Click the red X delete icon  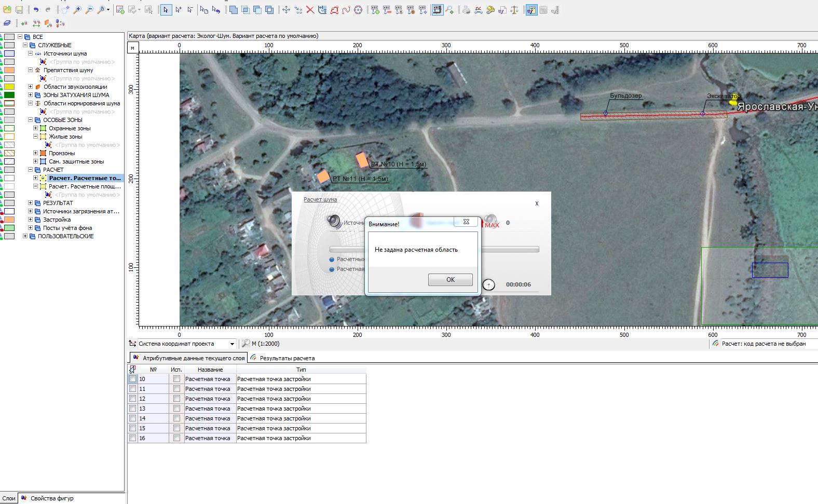tap(310, 10)
